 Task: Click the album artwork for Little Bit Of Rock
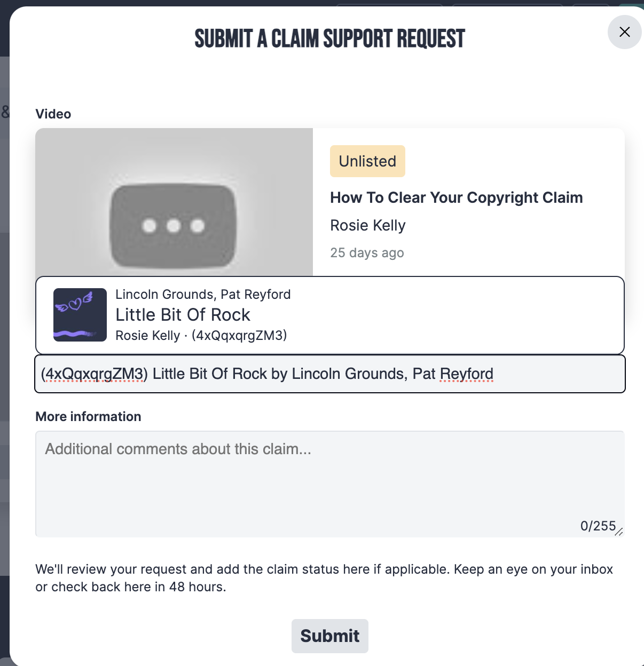80,315
